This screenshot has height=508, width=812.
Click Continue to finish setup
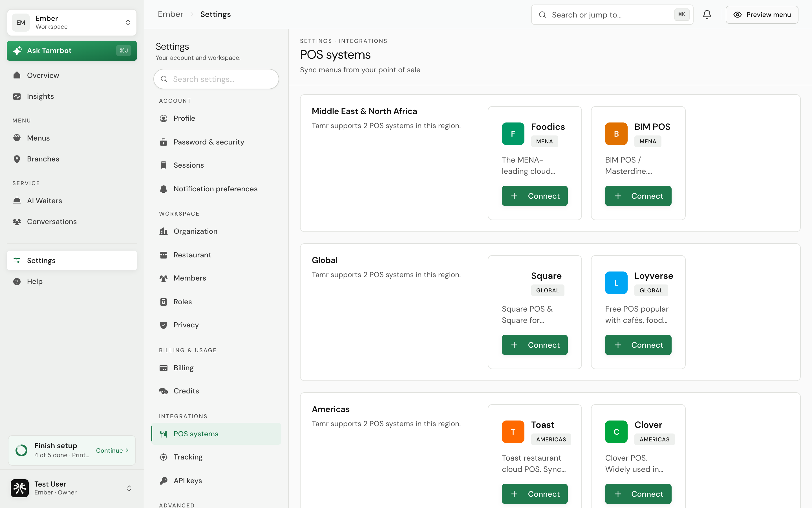112,450
